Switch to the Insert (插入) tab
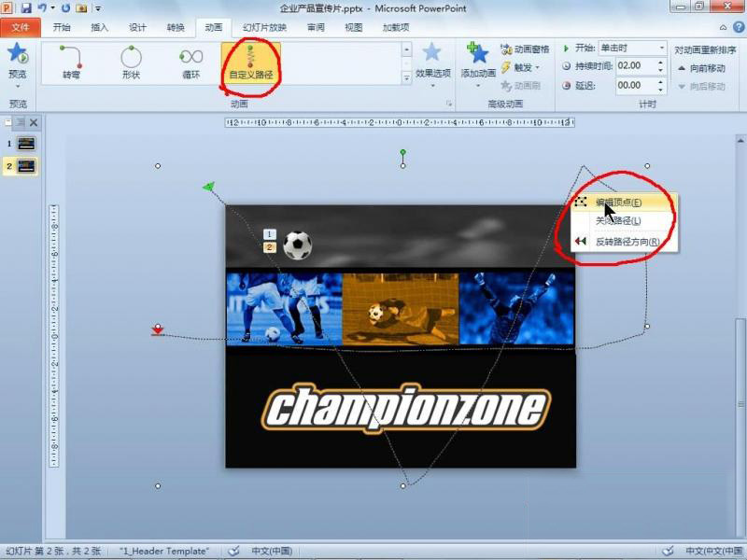 point(99,28)
